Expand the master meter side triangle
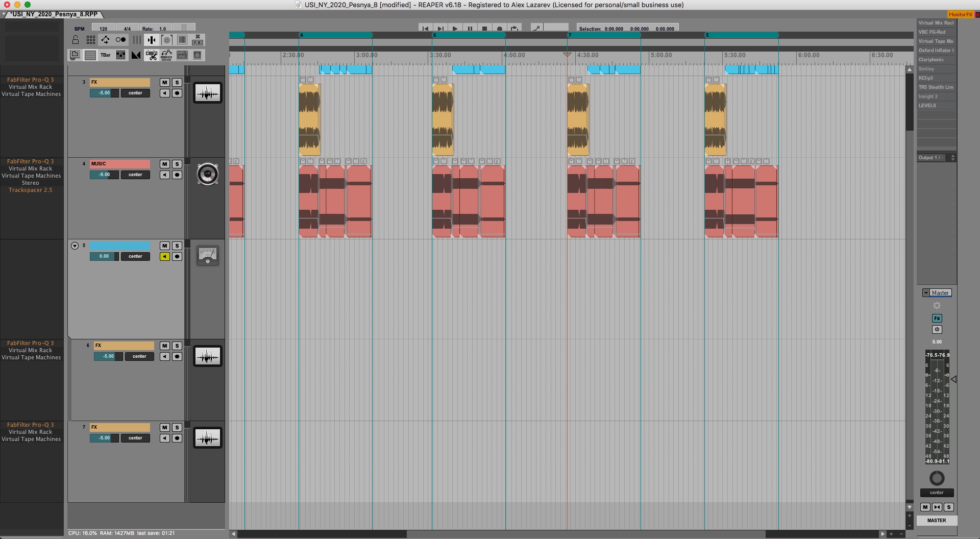980x539 pixels. [953, 379]
